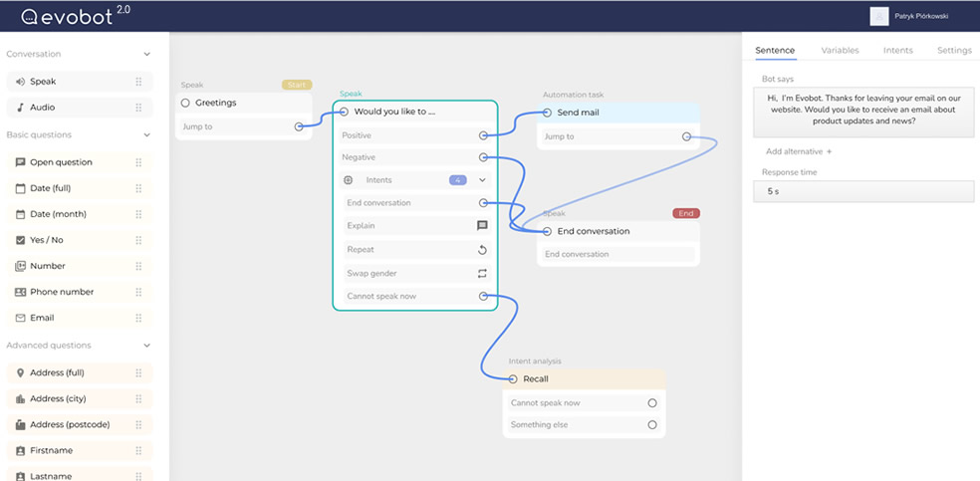Click the Swap gender arrows icon
The image size is (980, 481).
pyautogui.click(x=483, y=273)
